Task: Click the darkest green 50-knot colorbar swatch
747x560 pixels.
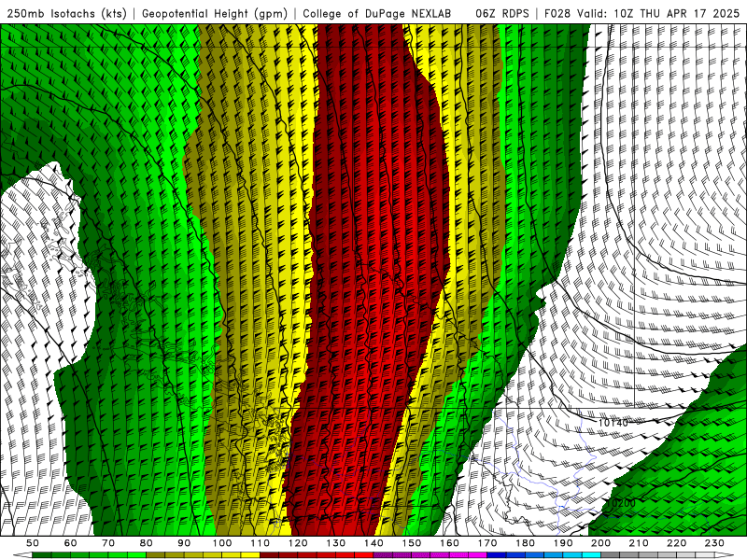Action: pos(41,555)
